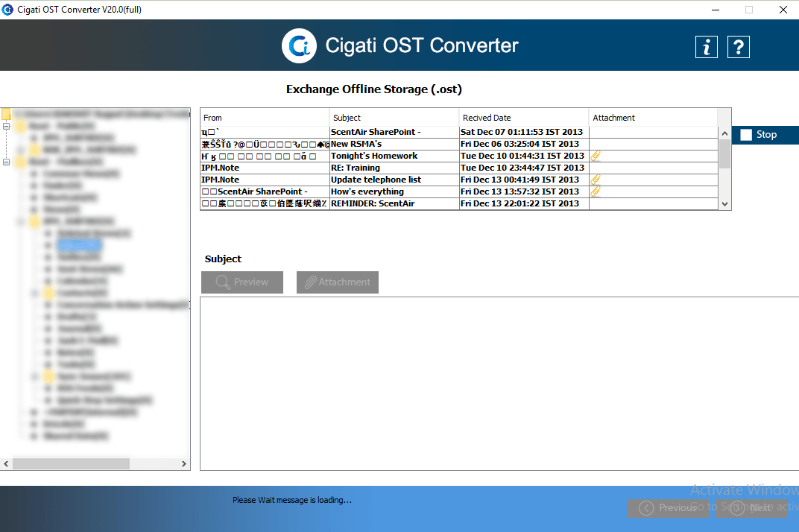Screen dimensions: 799x532
Task: Collapse the second minus node in folder tree
Action: [6, 162]
